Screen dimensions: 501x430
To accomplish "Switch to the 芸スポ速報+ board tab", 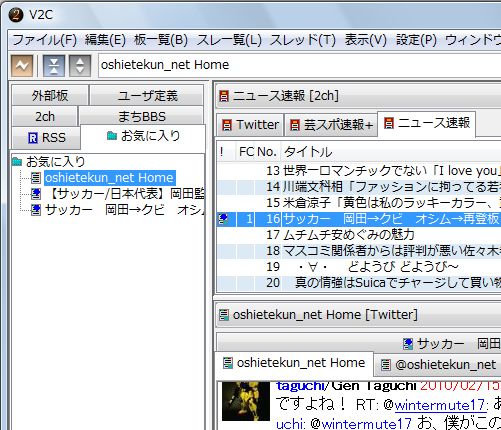I will point(331,125).
